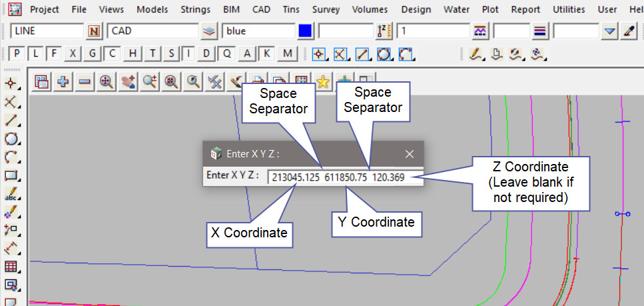Activate the pan hand tool

click(x=128, y=81)
